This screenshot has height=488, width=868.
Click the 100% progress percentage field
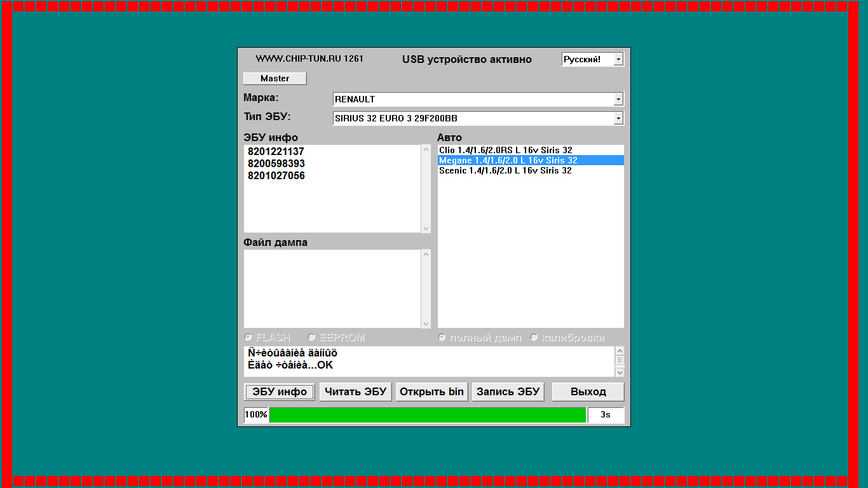pyautogui.click(x=256, y=415)
